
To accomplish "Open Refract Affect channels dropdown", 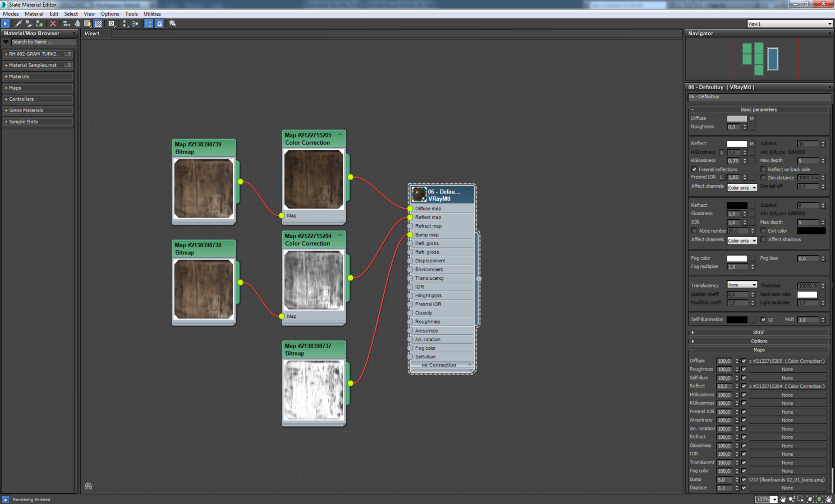I will pyautogui.click(x=742, y=241).
